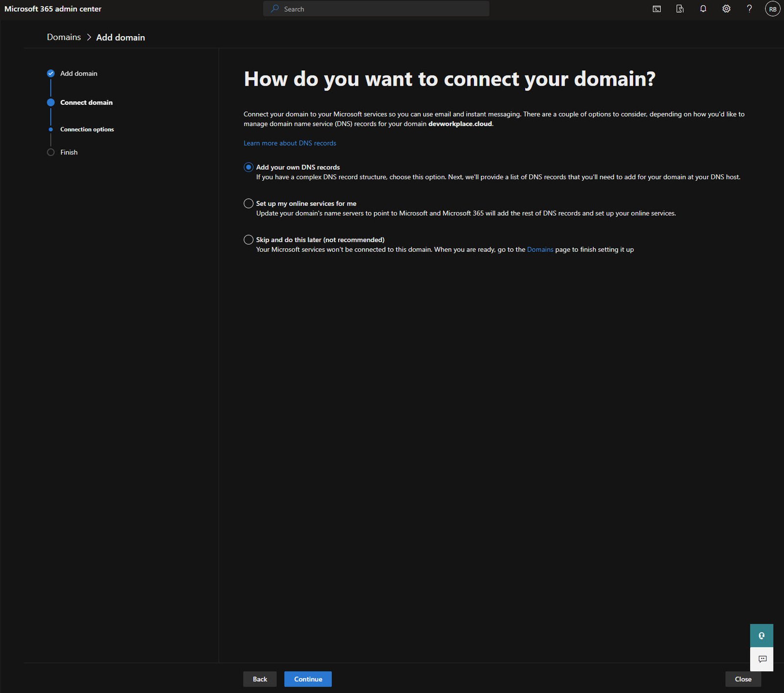Click the 'Add domain' completed wizard step

pos(78,73)
